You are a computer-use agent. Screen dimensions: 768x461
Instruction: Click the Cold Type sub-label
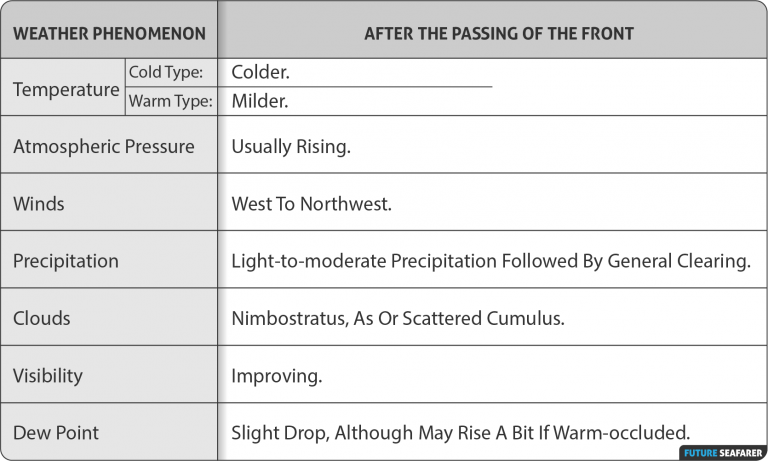coord(166,72)
